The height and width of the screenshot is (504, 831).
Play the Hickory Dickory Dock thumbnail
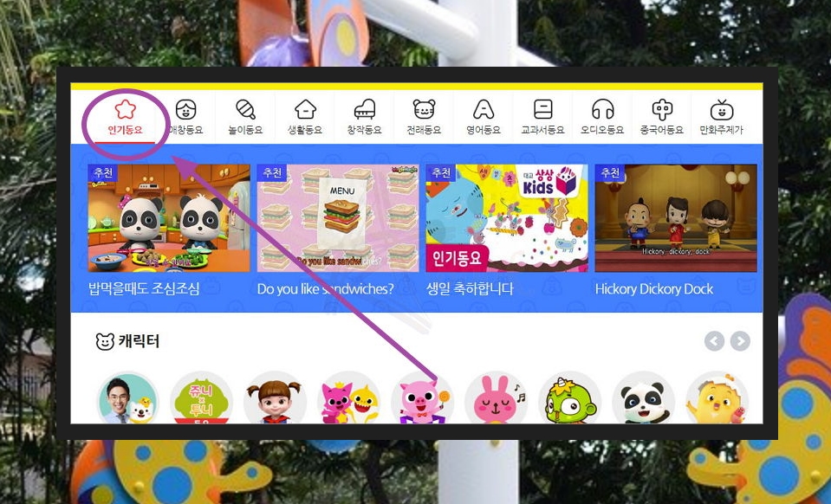click(676, 218)
